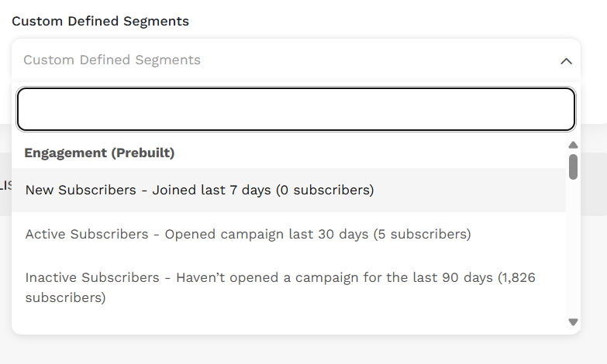Click the (0 subscribers) count text

(322, 190)
